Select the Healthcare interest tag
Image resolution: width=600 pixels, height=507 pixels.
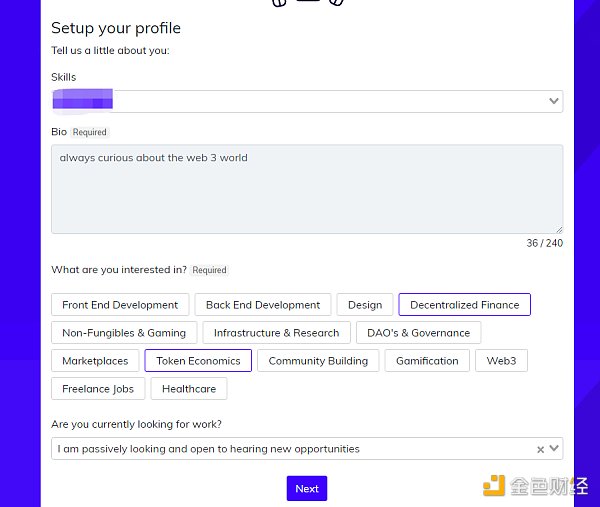pos(189,389)
